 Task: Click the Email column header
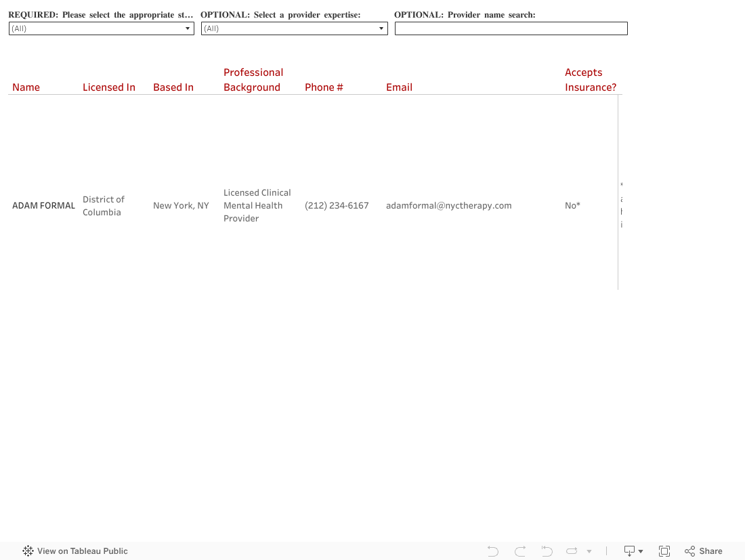pos(399,87)
